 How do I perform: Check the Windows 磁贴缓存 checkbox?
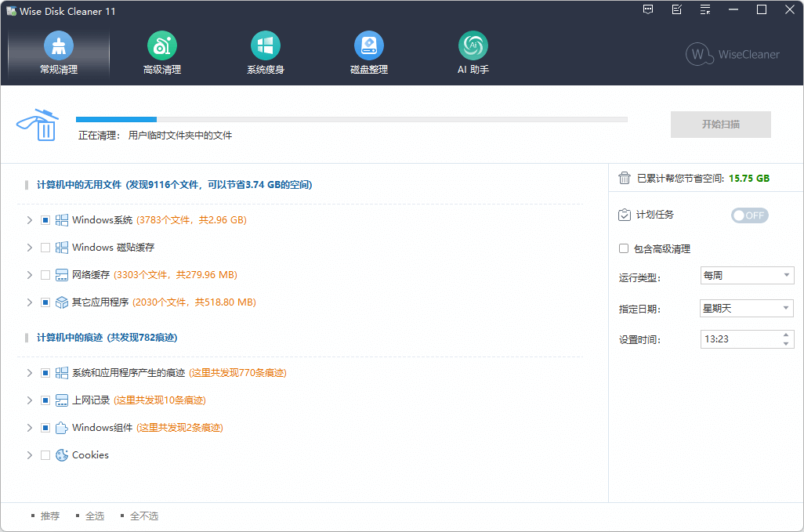tap(45, 248)
